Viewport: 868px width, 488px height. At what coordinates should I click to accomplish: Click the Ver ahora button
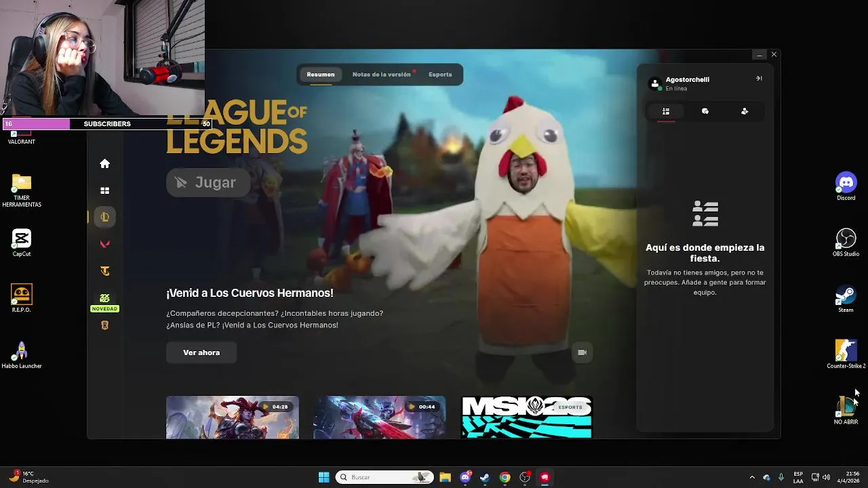(201, 352)
